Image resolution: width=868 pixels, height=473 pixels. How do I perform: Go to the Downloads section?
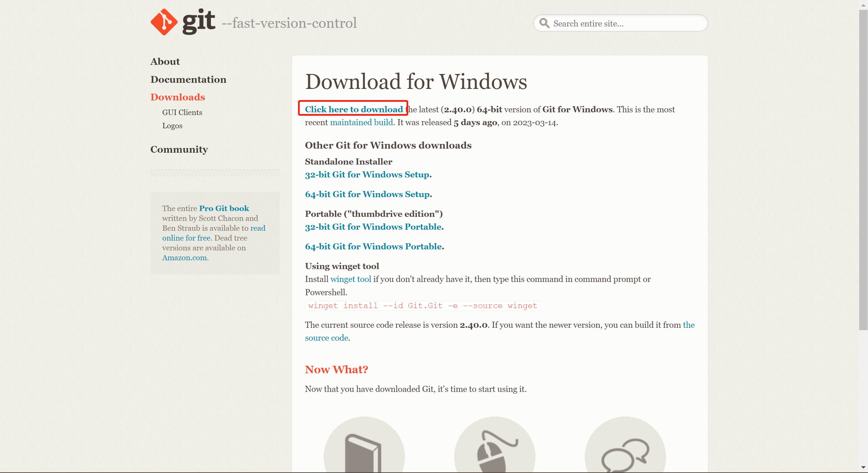[178, 97]
